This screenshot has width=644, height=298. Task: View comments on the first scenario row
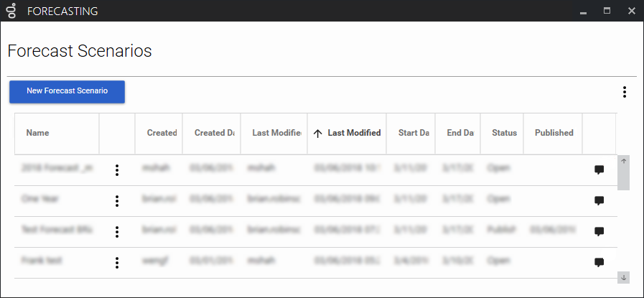pos(599,169)
